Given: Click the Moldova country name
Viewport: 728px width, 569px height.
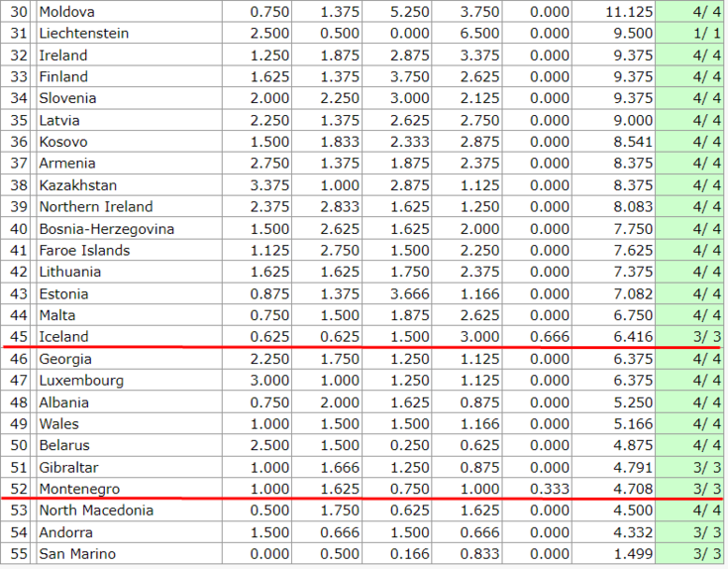Looking at the screenshot, I should click(67, 12).
